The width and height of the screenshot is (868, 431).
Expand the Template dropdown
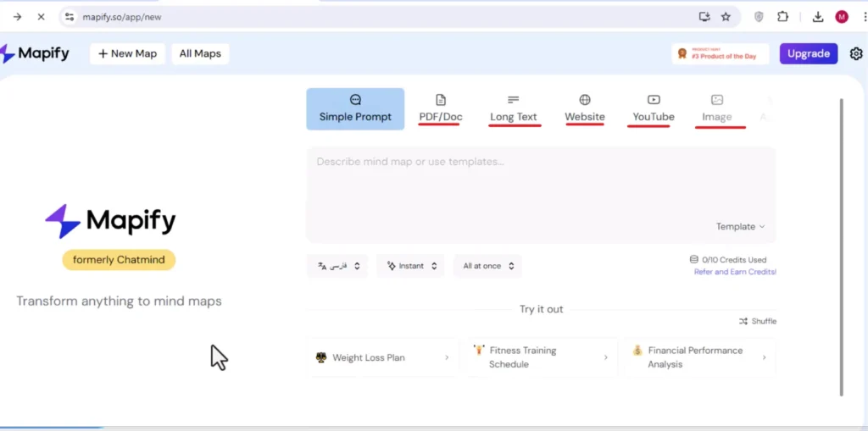point(740,226)
